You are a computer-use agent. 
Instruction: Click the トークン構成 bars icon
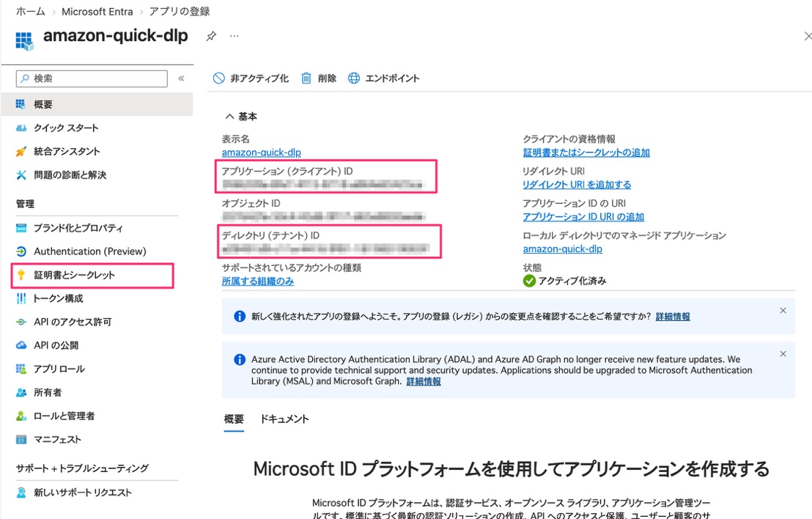click(21, 298)
